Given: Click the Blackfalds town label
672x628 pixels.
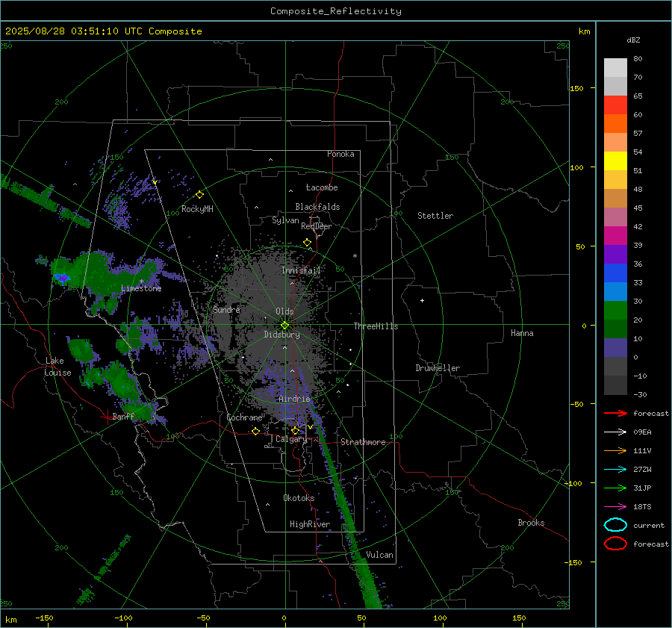Looking at the screenshot, I should (317, 207).
